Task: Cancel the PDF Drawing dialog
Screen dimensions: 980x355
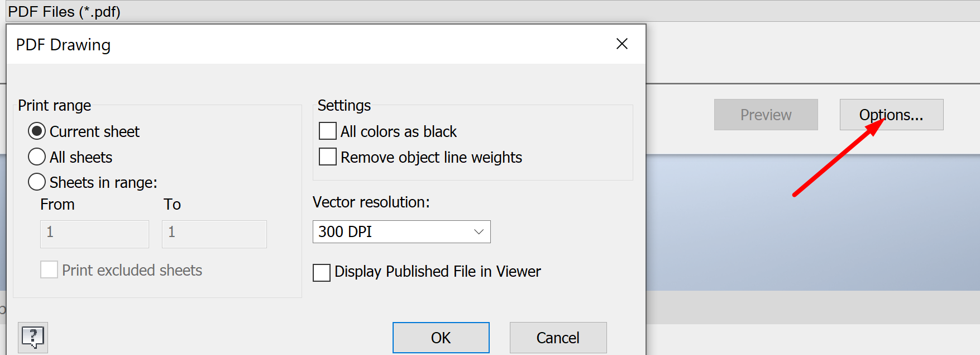Action: click(x=557, y=338)
